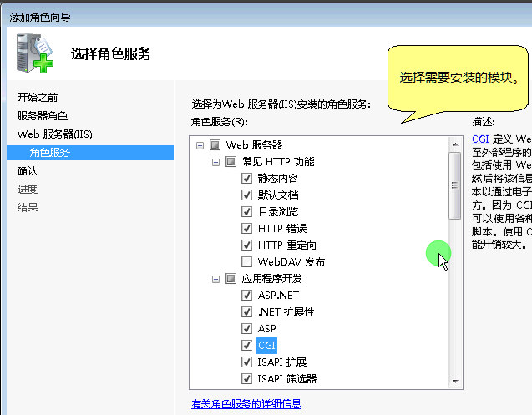Toggle the CGI checkbox
Viewport: 532px width, 415px height.
tap(246, 345)
